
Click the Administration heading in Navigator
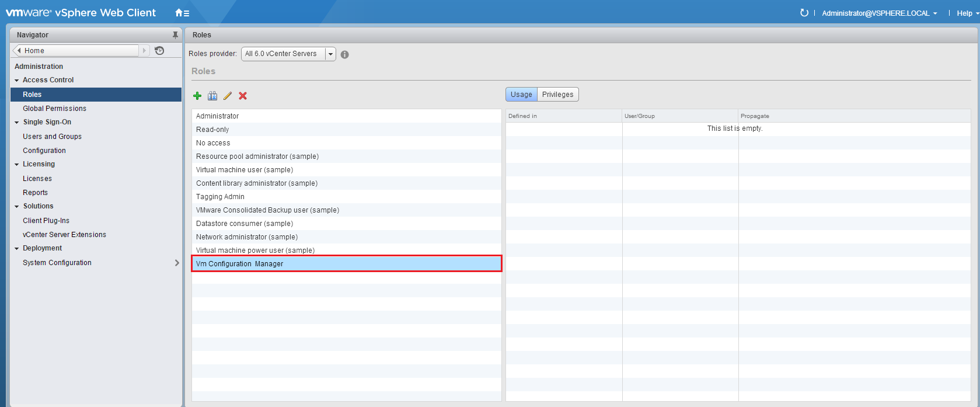(x=39, y=67)
